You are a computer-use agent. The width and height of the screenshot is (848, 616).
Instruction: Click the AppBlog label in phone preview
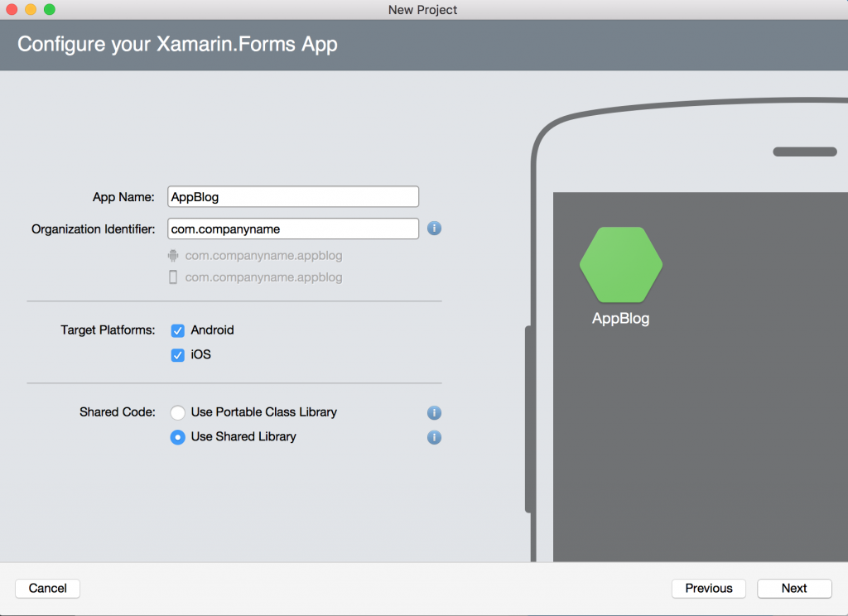(621, 319)
